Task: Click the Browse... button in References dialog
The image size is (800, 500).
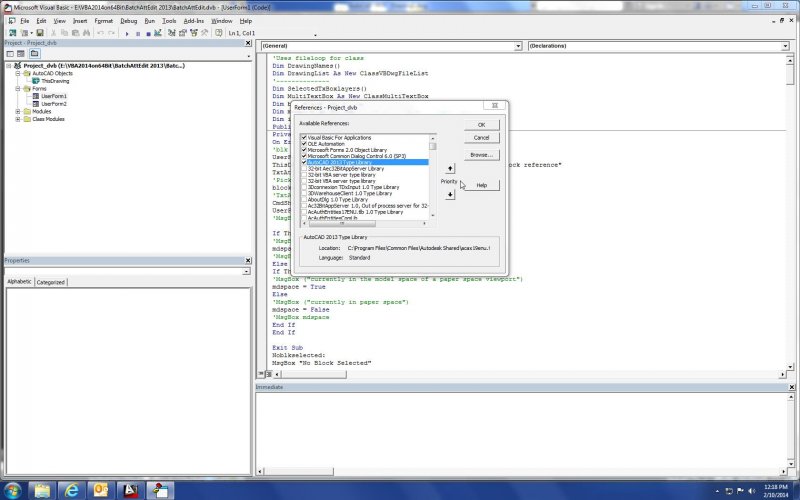Action: point(481,154)
